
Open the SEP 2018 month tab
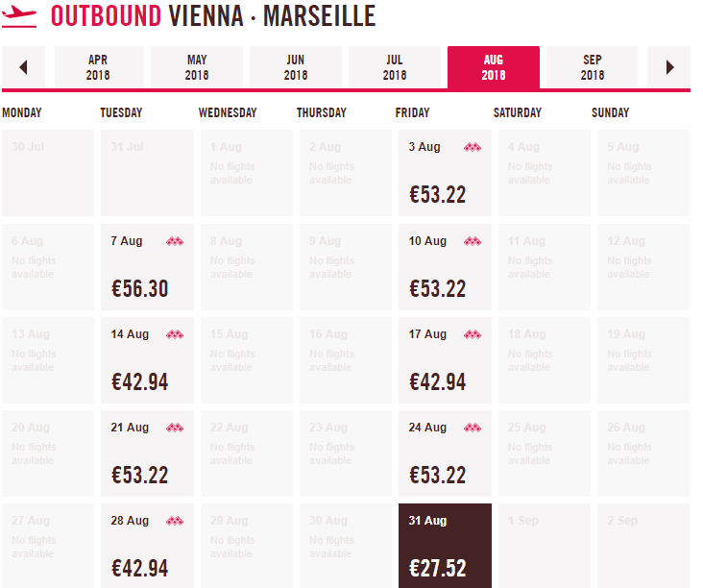pos(593,67)
